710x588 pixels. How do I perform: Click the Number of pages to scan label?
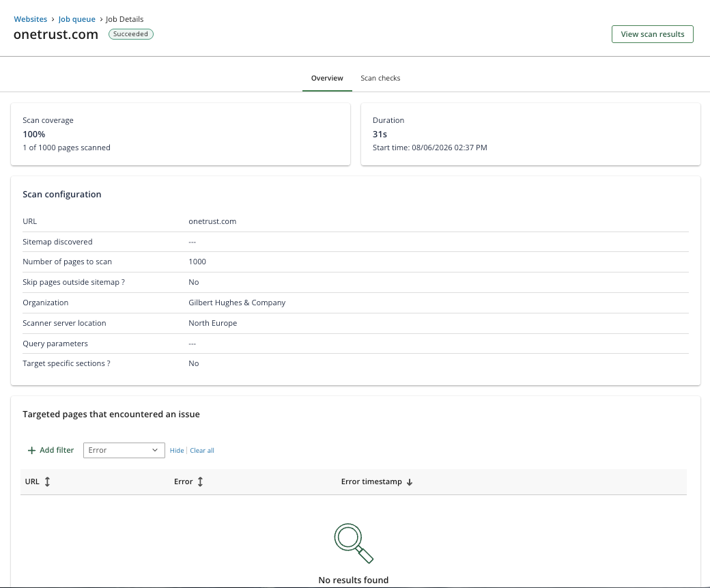(x=67, y=262)
